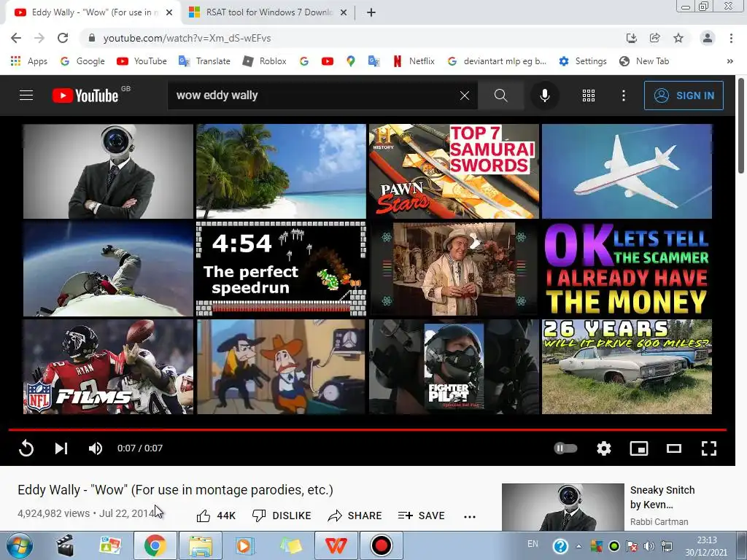Expand the bookmarks overflow chevron

(729, 61)
